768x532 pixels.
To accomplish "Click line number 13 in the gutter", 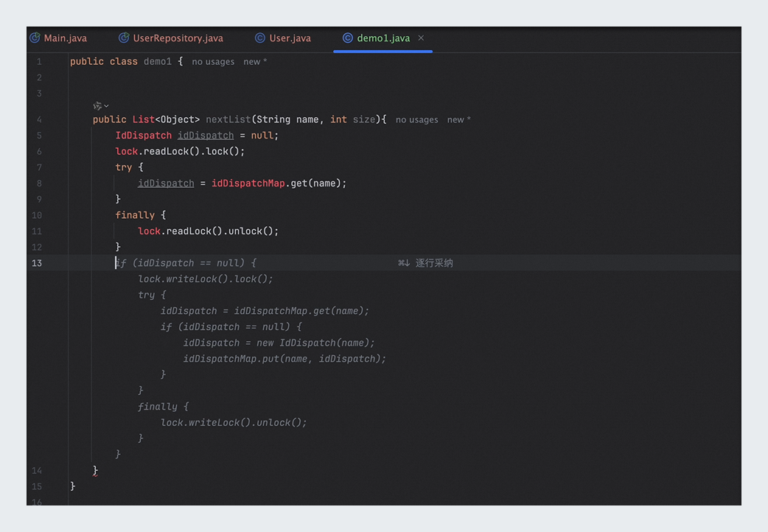I will point(37,263).
